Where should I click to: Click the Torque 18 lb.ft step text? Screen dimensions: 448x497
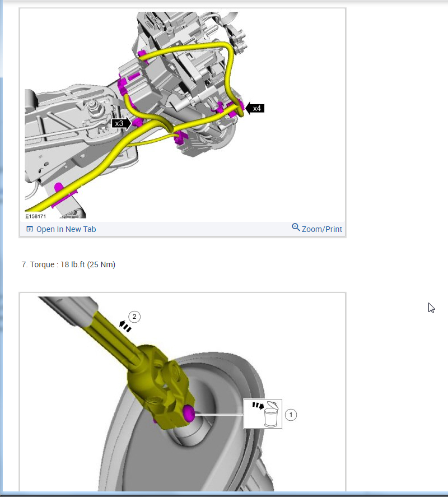pos(68,264)
